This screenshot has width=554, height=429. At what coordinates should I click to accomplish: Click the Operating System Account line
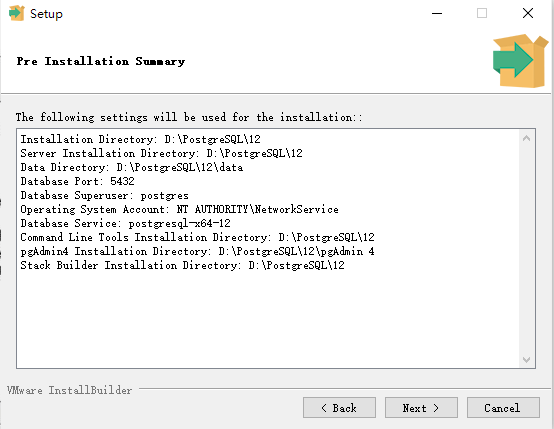[179, 209]
